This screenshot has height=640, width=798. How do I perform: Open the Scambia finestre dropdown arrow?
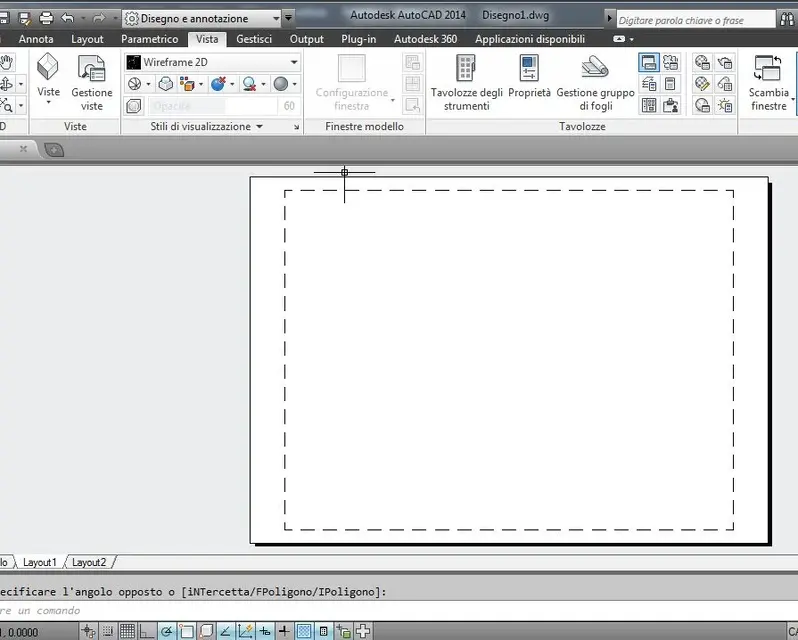point(793,100)
